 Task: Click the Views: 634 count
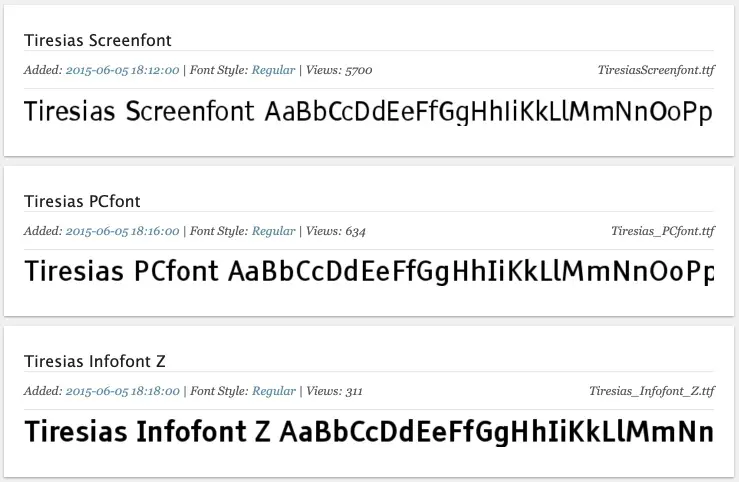click(x=335, y=231)
